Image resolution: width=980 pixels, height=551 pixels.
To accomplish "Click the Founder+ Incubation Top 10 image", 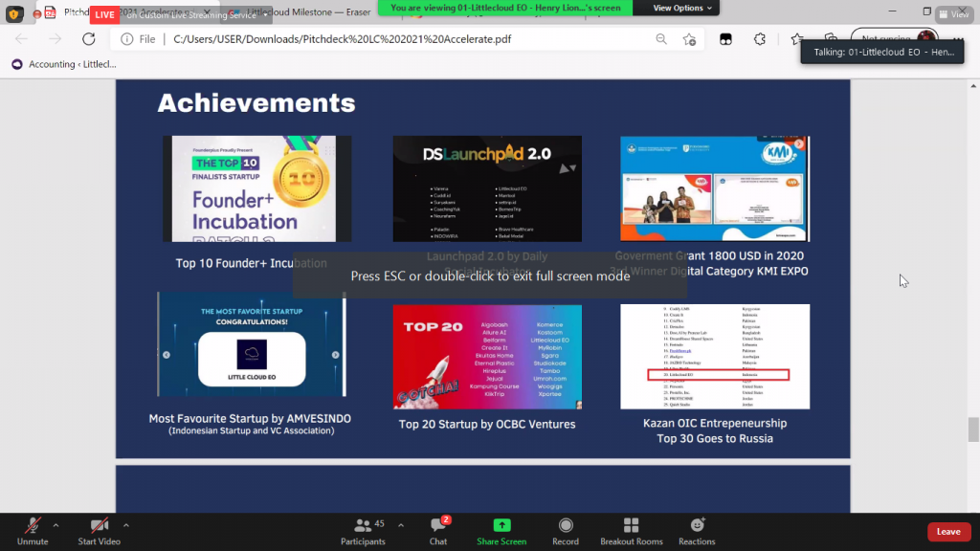I will click(x=256, y=188).
